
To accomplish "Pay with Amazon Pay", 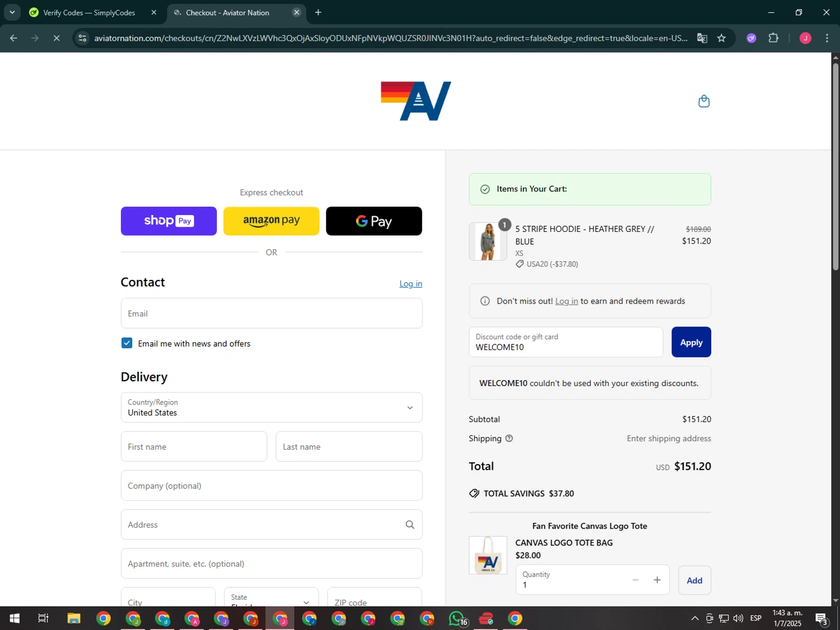I will 271,221.
